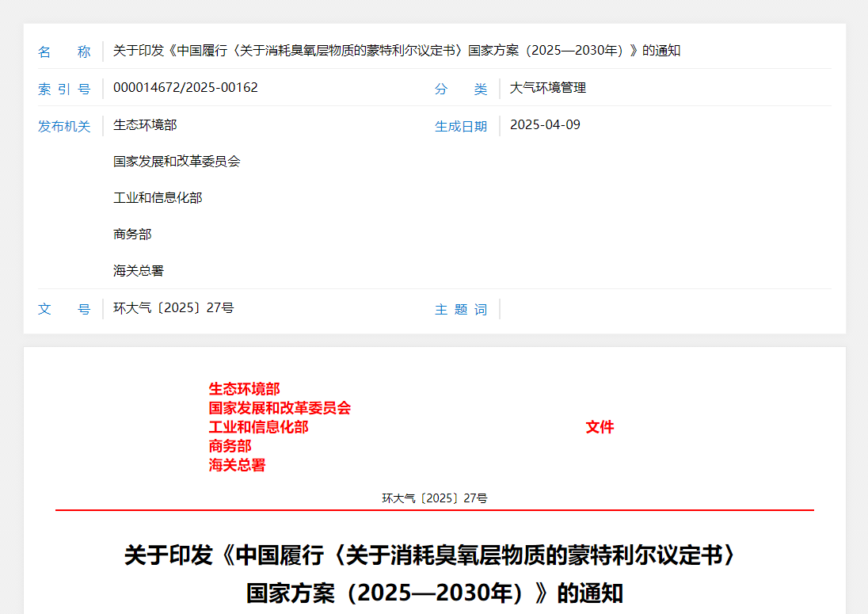Select the 海关总署 agency entry

coord(138,270)
